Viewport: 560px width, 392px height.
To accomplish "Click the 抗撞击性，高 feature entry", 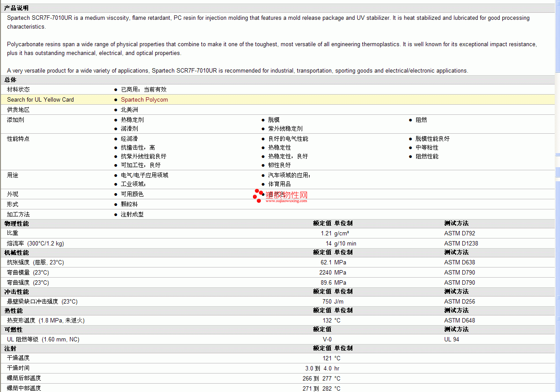I will coord(138,147).
